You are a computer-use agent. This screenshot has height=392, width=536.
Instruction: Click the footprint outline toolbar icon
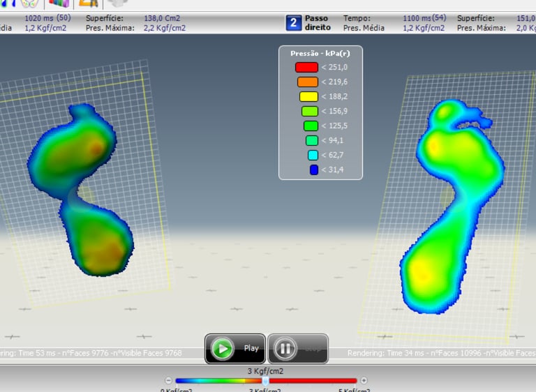(x=29, y=3)
